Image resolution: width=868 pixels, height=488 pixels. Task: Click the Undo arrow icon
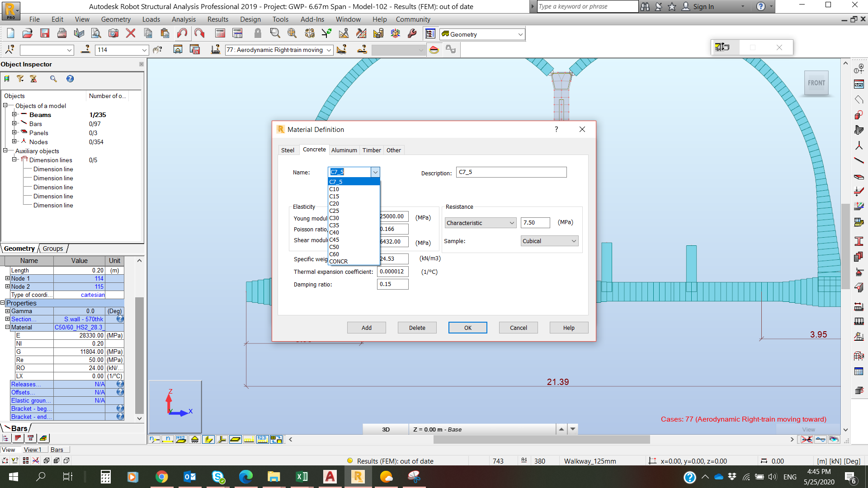(x=182, y=33)
